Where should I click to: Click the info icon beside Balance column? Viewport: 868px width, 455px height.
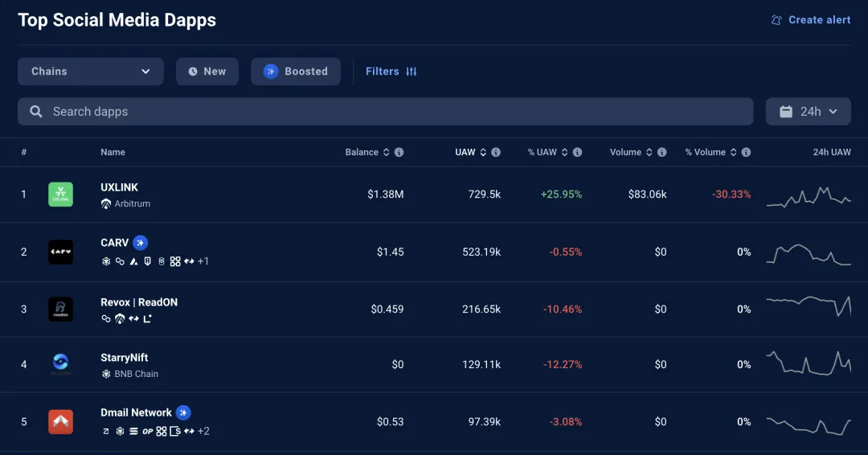[x=399, y=153]
